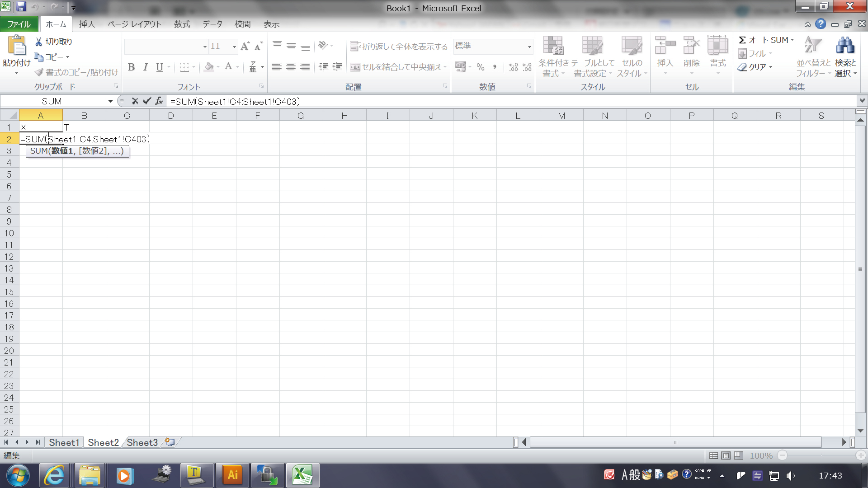The height and width of the screenshot is (488, 868).
Task: Confirm formula with checkmark icon
Action: pos(146,101)
